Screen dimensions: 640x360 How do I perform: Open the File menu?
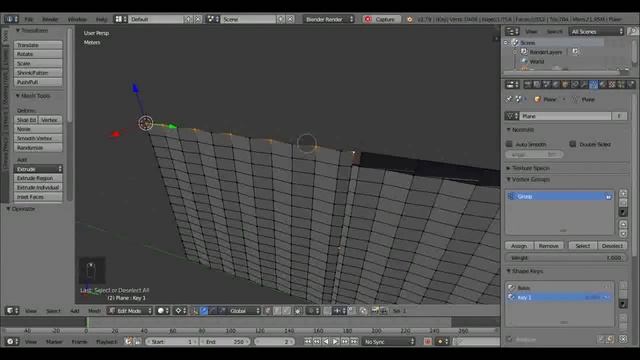tap(29, 19)
